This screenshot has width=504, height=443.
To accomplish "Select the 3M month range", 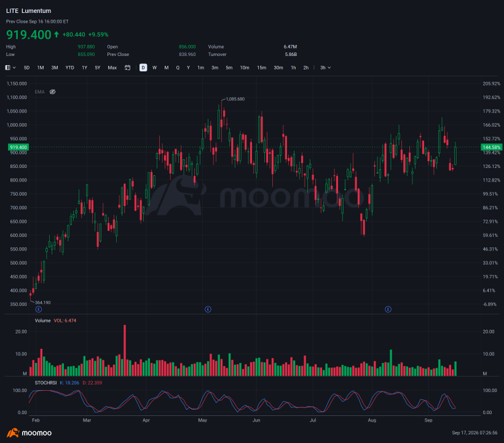I will 55,68.
